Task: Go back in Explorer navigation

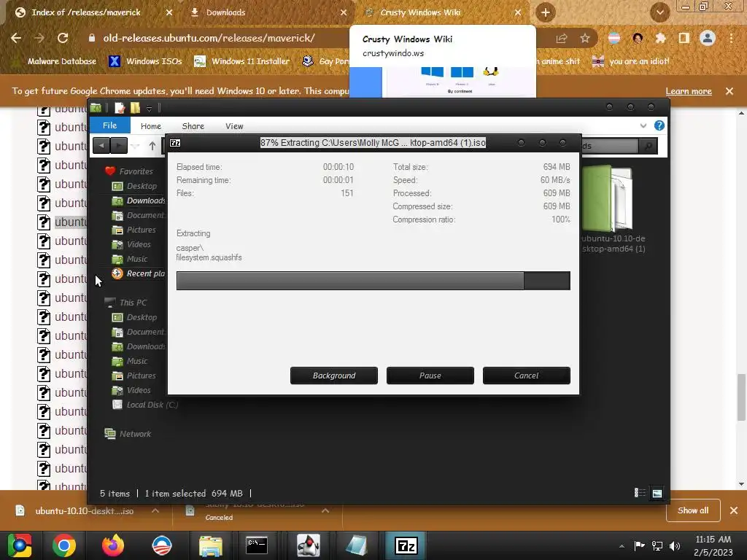Action: (x=101, y=145)
